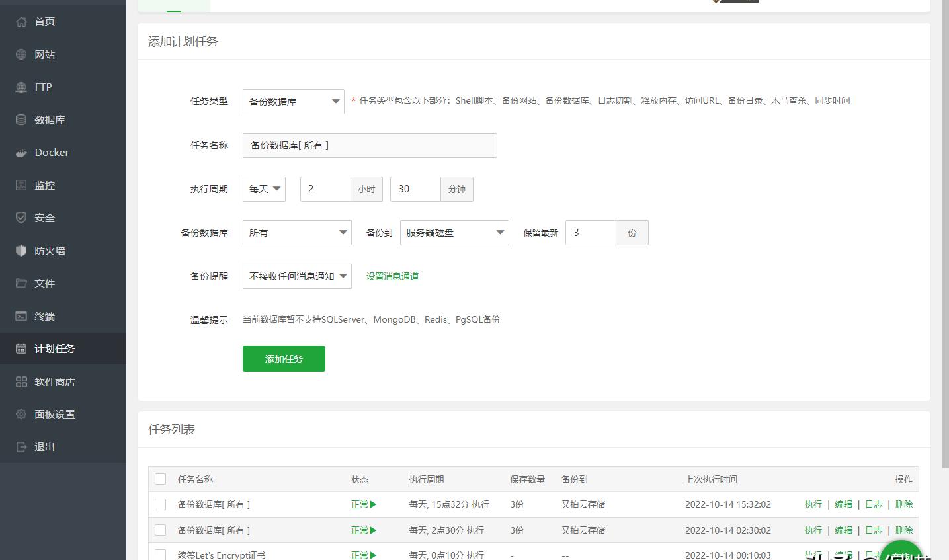
Task: Click the gear icon beside 面板设置
Action: (21, 414)
